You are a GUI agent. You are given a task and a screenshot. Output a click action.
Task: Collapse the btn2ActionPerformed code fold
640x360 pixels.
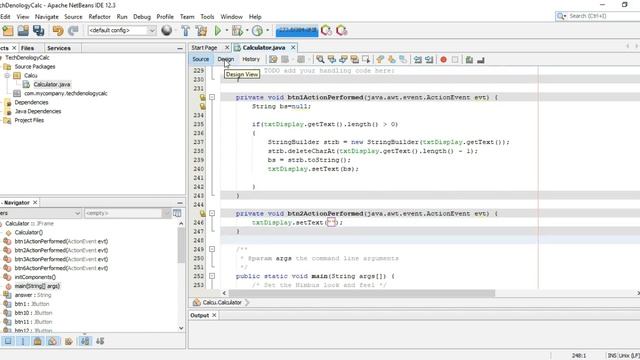click(x=212, y=213)
